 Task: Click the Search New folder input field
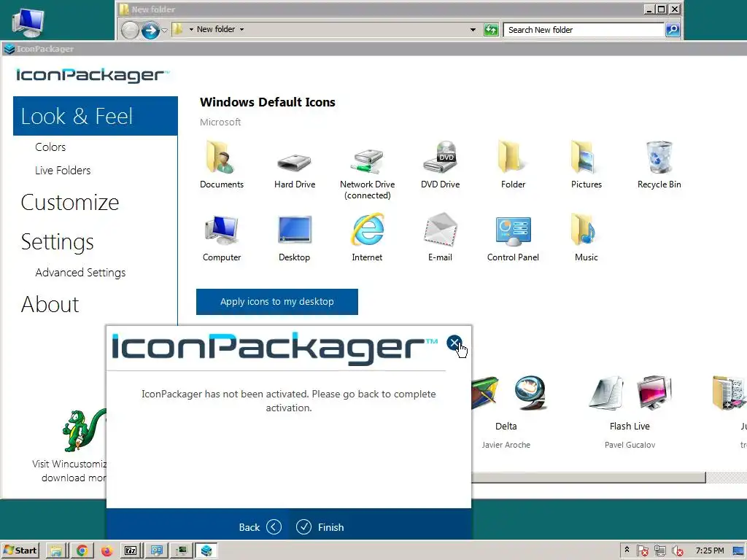pos(584,29)
